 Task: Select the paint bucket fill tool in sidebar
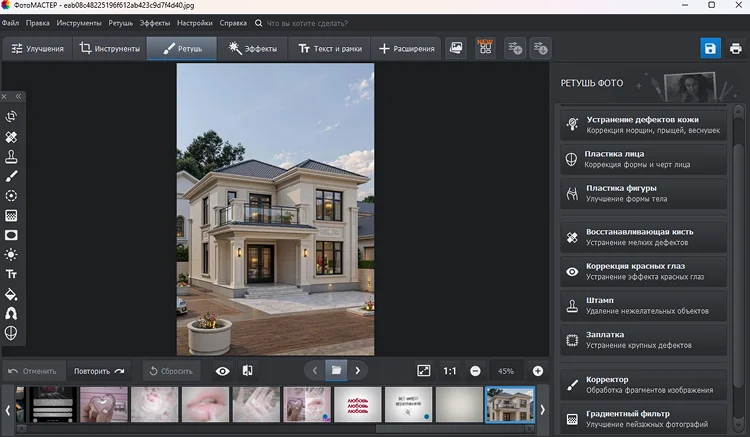[11, 294]
